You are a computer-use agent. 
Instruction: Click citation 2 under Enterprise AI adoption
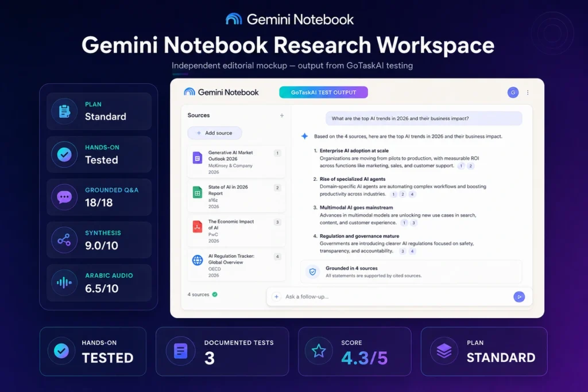point(471,166)
